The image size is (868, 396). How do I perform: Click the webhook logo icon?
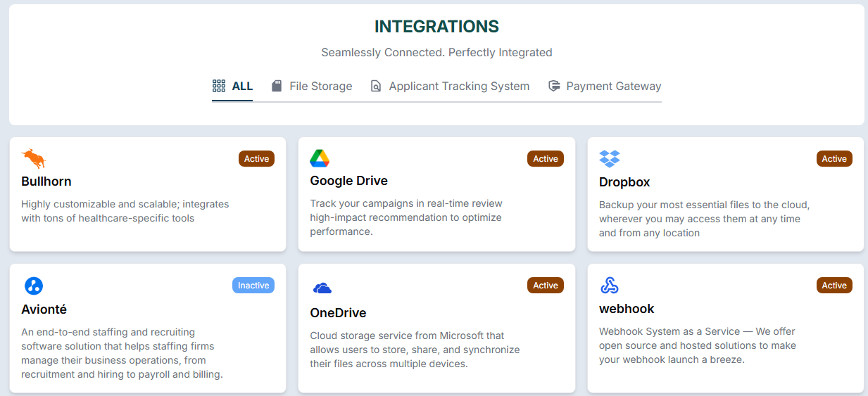[610, 286]
